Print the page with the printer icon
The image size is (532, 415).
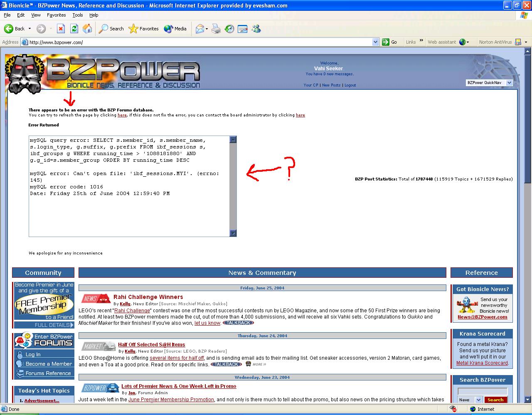point(216,29)
